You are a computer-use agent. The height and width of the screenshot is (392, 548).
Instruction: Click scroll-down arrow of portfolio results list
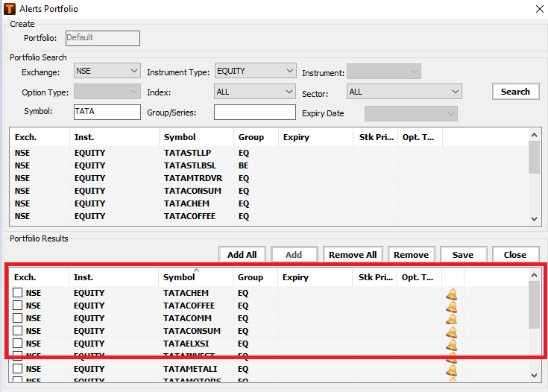coord(534,375)
